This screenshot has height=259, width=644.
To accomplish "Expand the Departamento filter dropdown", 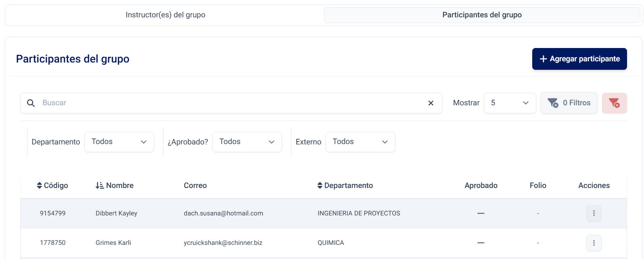I will coord(119,142).
